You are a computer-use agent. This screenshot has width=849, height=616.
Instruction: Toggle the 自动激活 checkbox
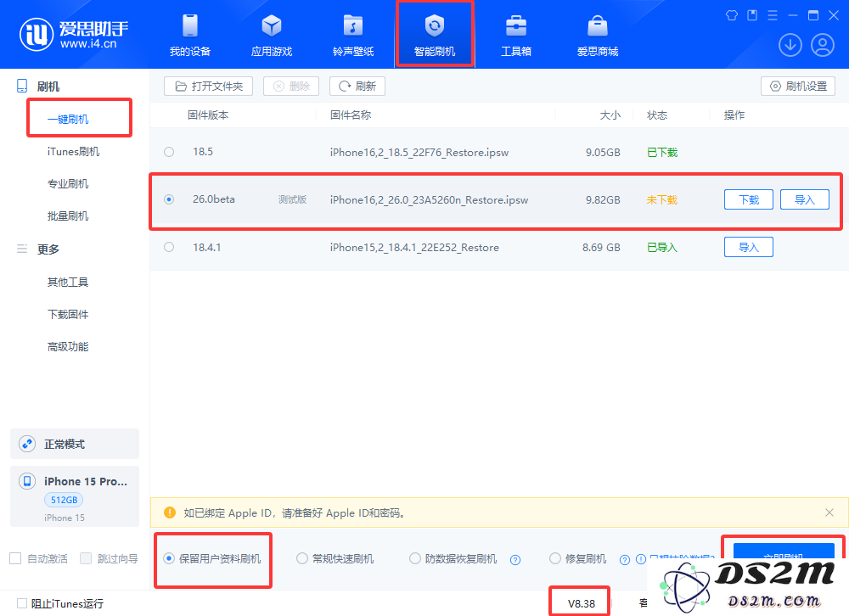click(x=15, y=558)
